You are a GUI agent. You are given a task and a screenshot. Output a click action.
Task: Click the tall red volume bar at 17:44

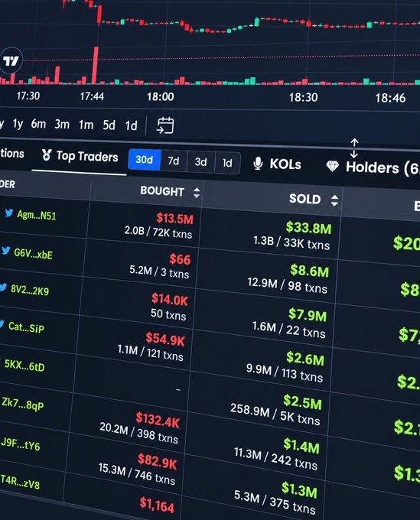point(95,65)
